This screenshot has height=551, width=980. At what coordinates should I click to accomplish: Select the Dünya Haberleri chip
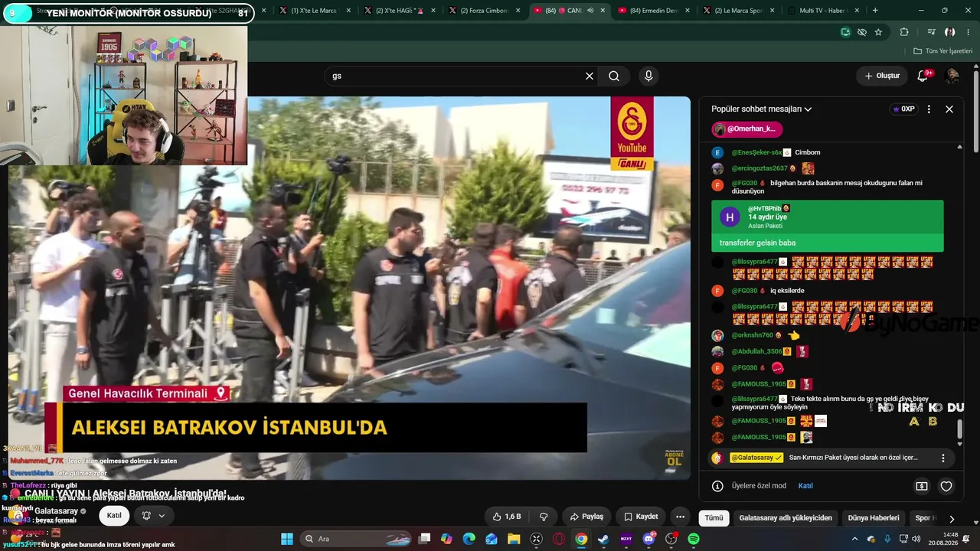874,518
